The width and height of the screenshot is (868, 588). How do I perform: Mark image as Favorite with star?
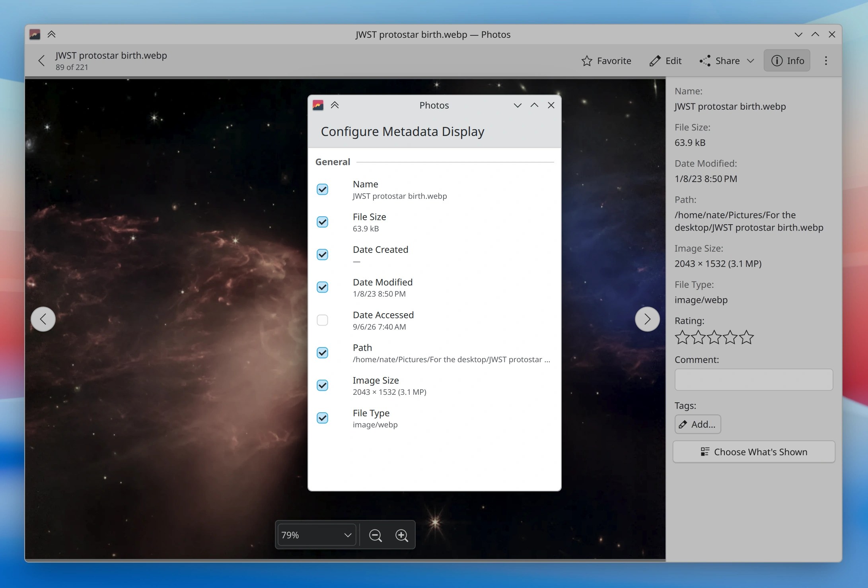[606, 61]
